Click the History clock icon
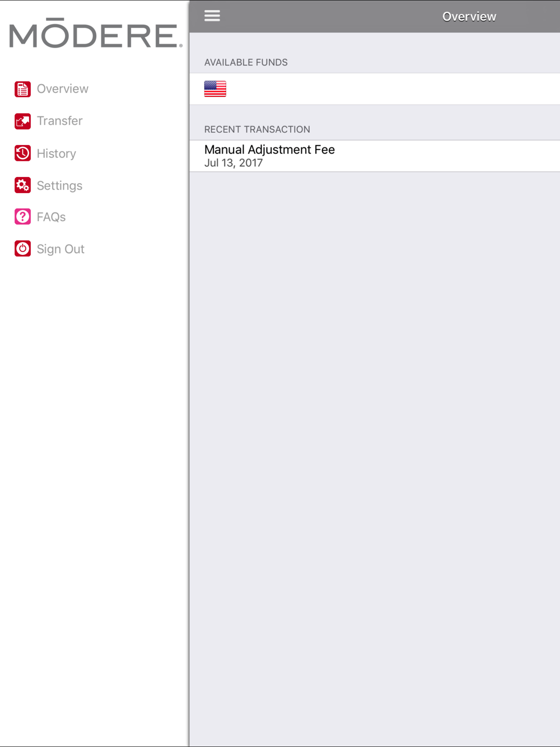560x747 pixels. pyautogui.click(x=22, y=153)
